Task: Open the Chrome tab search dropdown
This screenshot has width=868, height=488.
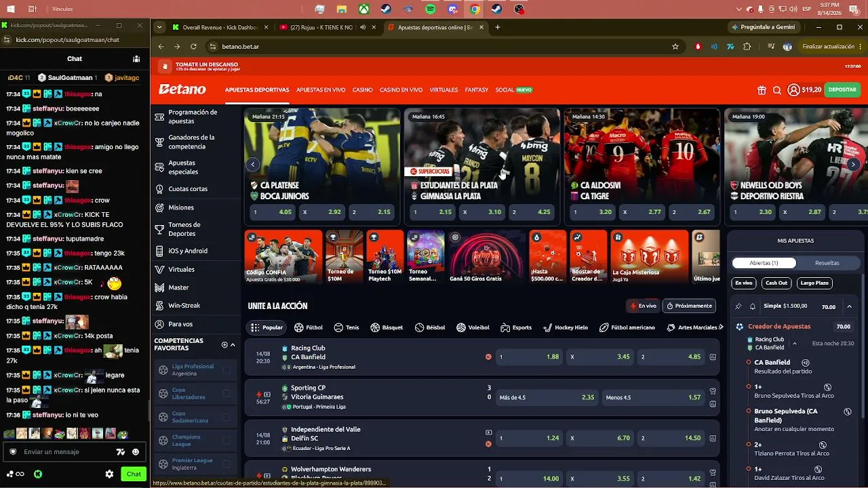Action: click(159, 27)
